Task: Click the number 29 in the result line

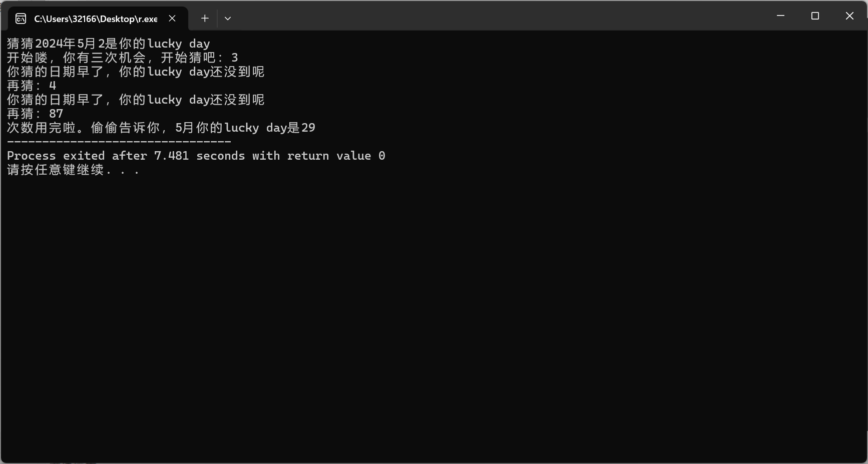Action: pos(308,128)
